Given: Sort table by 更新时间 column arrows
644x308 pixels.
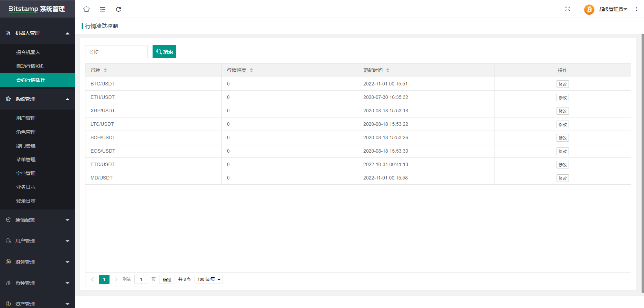Looking at the screenshot, I should [388, 70].
